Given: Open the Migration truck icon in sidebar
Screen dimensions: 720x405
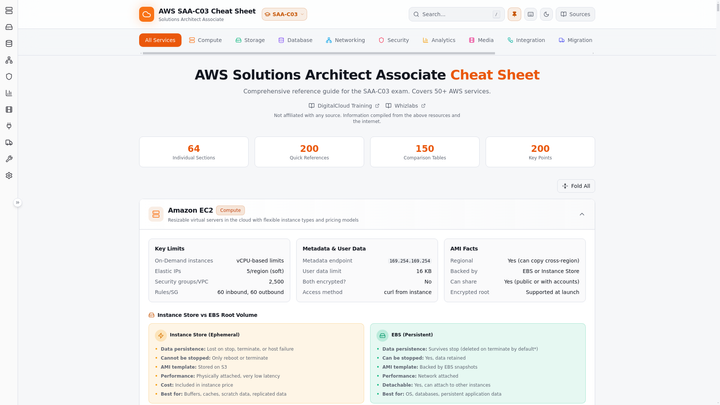Looking at the screenshot, I should click(9, 142).
